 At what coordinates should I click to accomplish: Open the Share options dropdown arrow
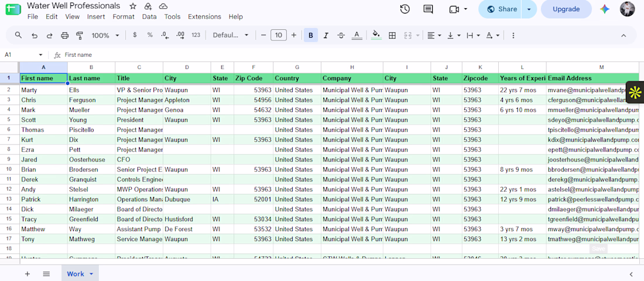529,9
